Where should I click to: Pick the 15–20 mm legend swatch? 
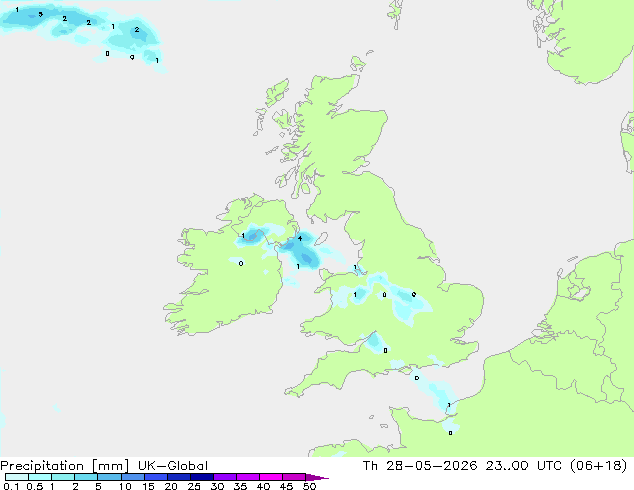156,477
